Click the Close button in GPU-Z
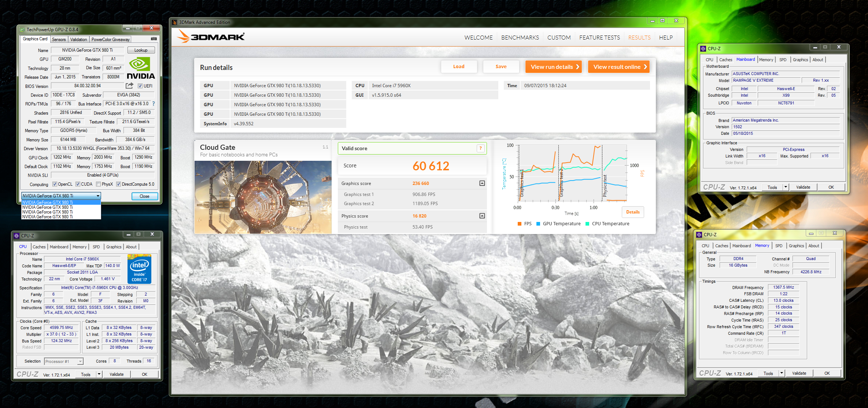The width and height of the screenshot is (868, 408). coord(145,196)
